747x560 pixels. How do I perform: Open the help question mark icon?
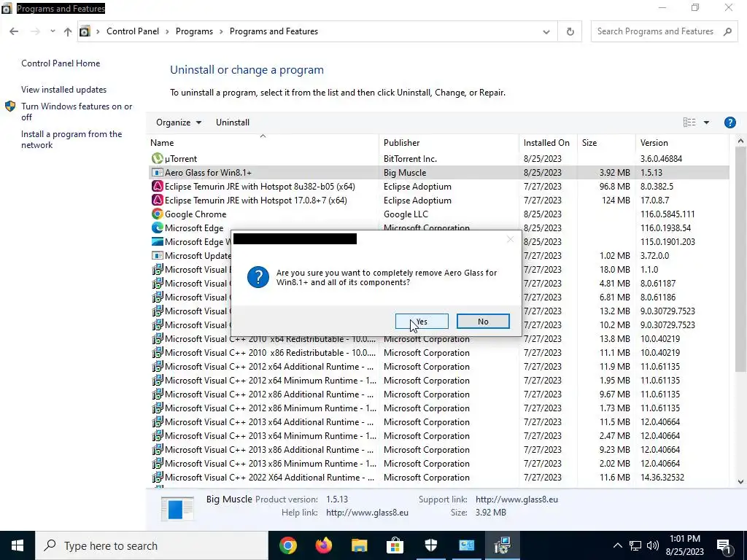click(x=729, y=122)
